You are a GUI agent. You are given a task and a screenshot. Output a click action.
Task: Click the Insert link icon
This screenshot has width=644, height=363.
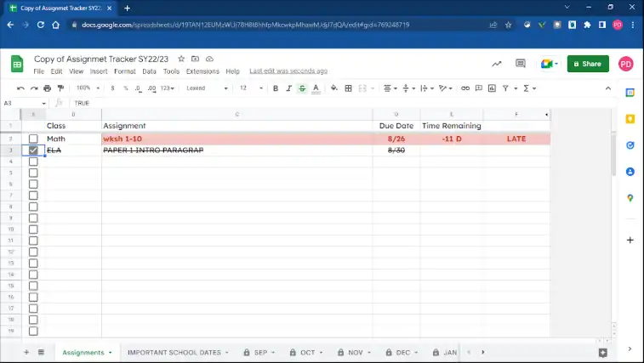(465, 88)
